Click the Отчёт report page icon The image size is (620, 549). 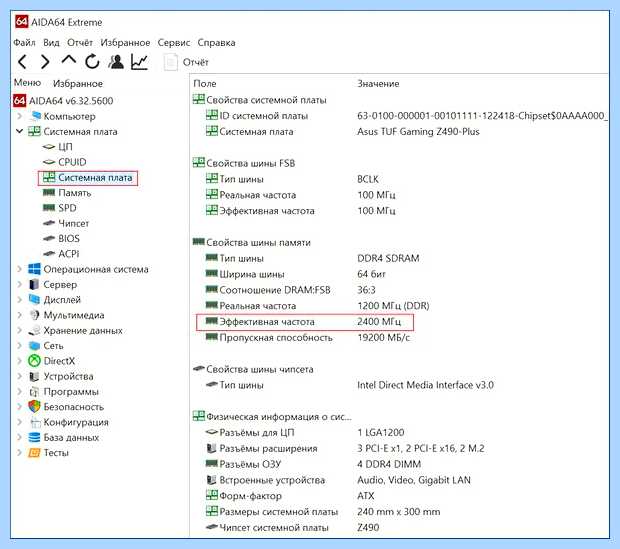pyautogui.click(x=170, y=62)
